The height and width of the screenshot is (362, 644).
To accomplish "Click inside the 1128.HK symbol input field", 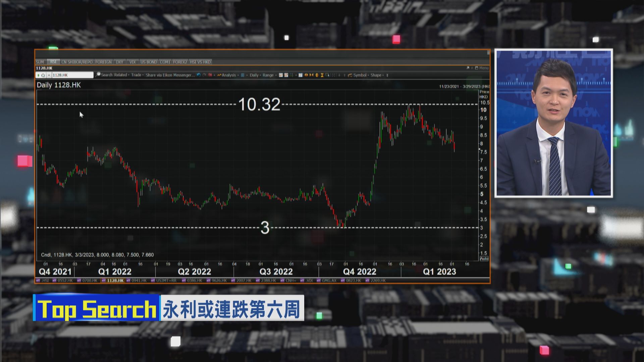I will tap(72, 75).
